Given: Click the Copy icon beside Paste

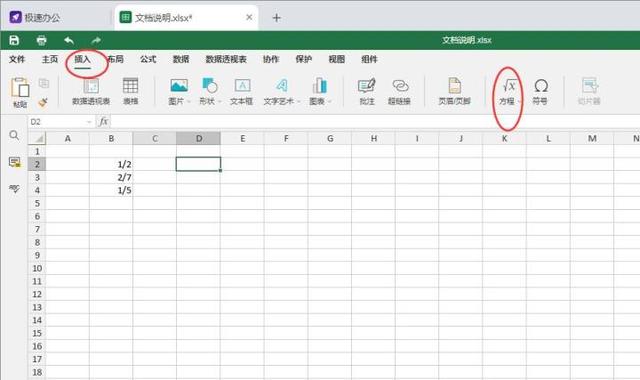Looking at the screenshot, I should coord(44,83).
